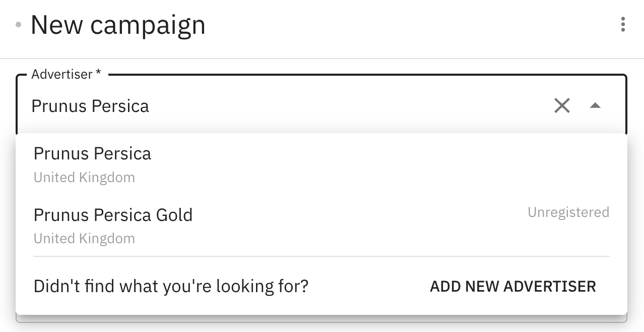Click the gray dot beside New campaign
This screenshot has width=644, height=332.
pyautogui.click(x=19, y=24)
